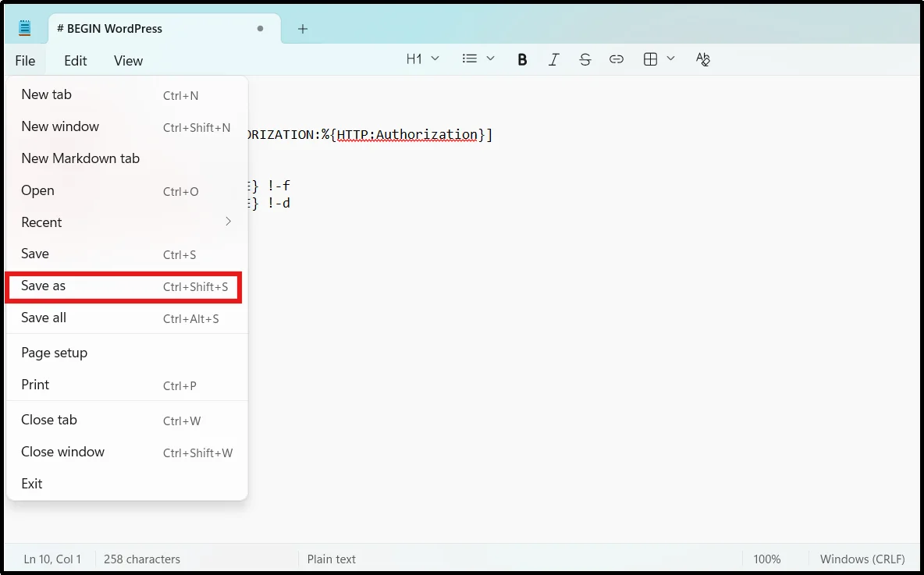This screenshot has width=924, height=575.
Task: Open the Edit menu
Action: click(x=76, y=61)
